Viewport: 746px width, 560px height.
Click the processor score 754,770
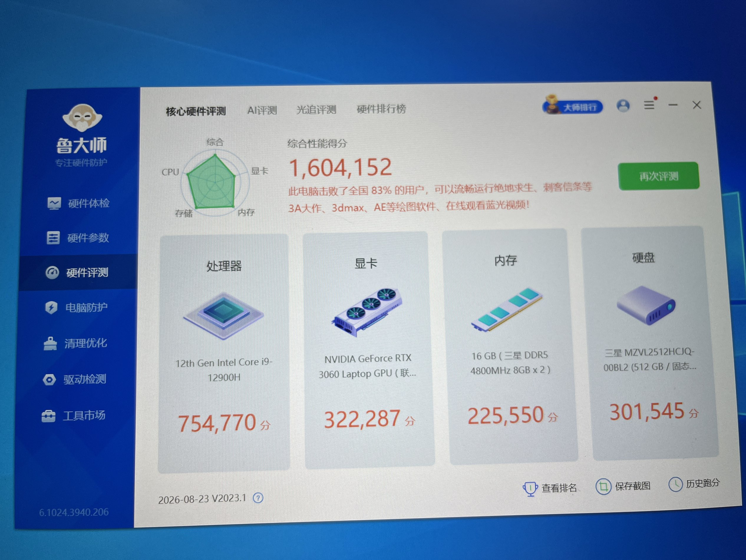tap(217, 423)
